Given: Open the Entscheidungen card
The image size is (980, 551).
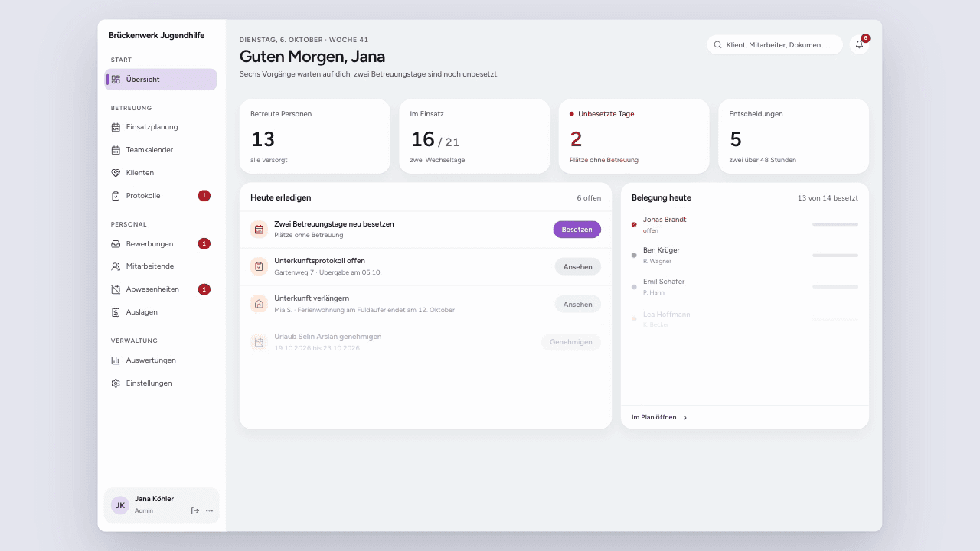Looking at the screenshot, I should coord(793,136).
